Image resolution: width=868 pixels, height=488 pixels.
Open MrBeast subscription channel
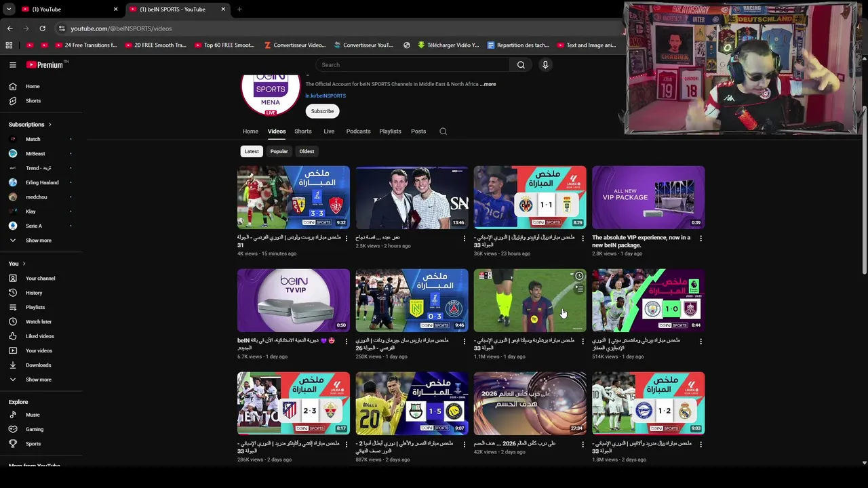tap(35, 154)
